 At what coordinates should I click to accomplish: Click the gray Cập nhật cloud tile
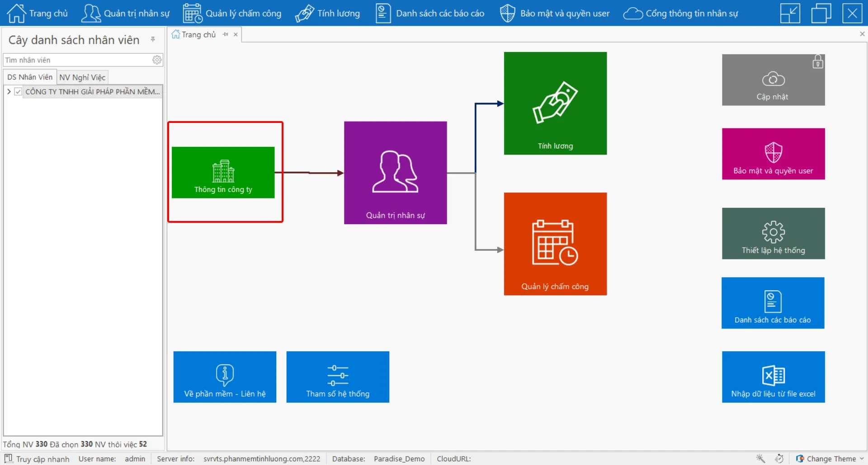773,80
